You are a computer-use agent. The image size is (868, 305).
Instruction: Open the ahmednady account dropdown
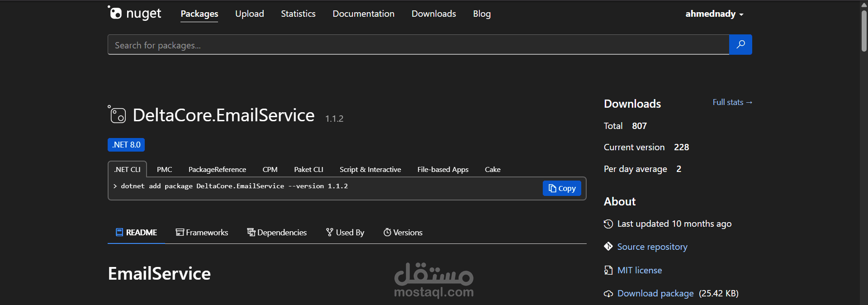point(714,14)
